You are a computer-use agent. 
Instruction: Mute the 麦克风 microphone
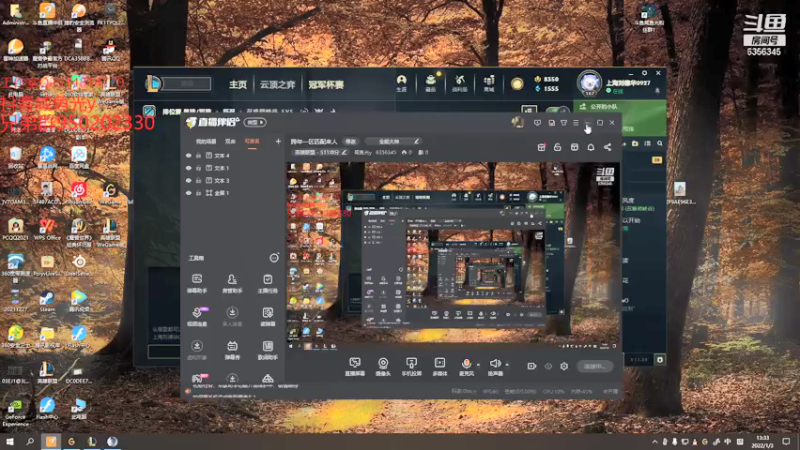[466, 366]
